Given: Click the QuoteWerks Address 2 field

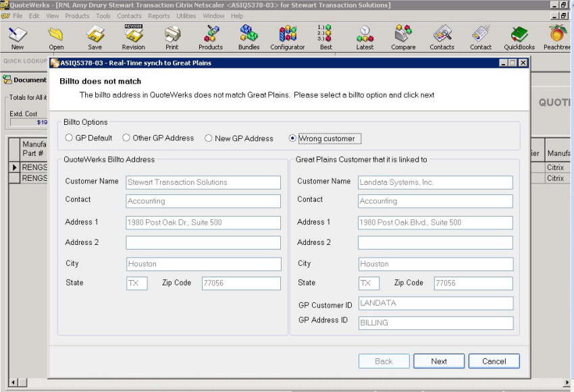Looking at the screenshot, I should (x=203, y=243).
